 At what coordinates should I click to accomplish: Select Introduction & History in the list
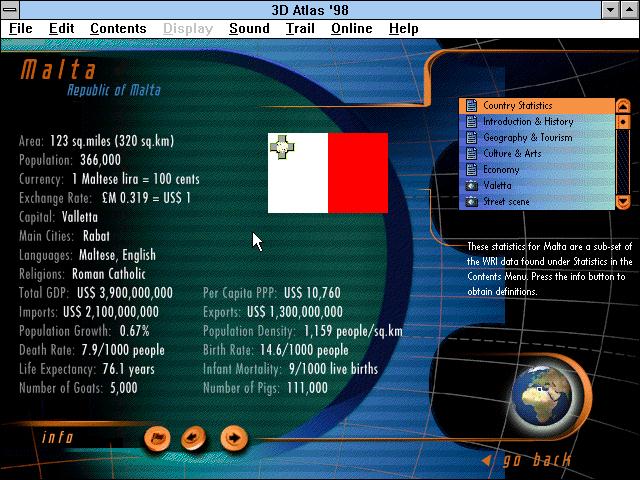537,122
